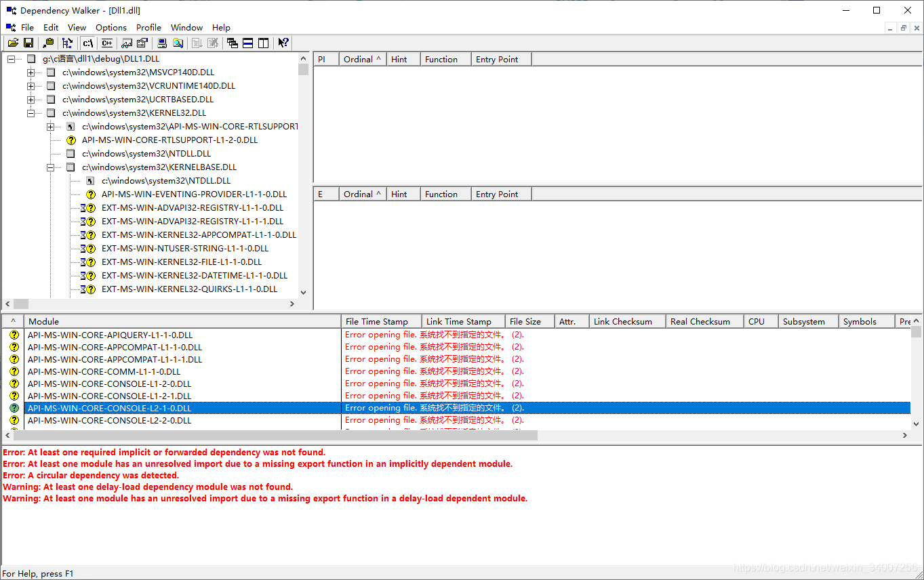This screenshot has width=924, height=580.
Task: Open the View menu
Action: click(x=77, y=27)
